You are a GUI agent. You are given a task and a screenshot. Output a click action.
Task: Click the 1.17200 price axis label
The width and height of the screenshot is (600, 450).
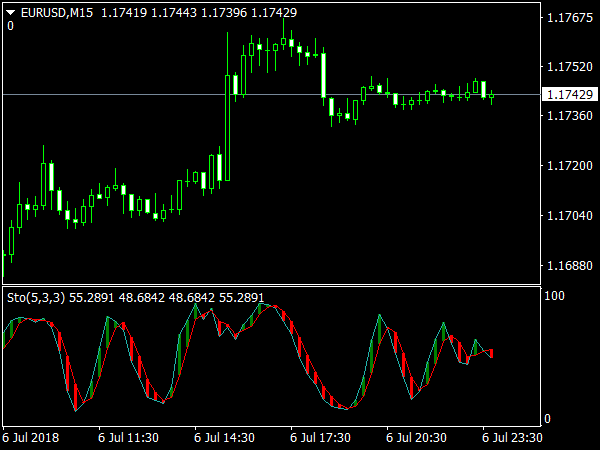coord(570,165)
